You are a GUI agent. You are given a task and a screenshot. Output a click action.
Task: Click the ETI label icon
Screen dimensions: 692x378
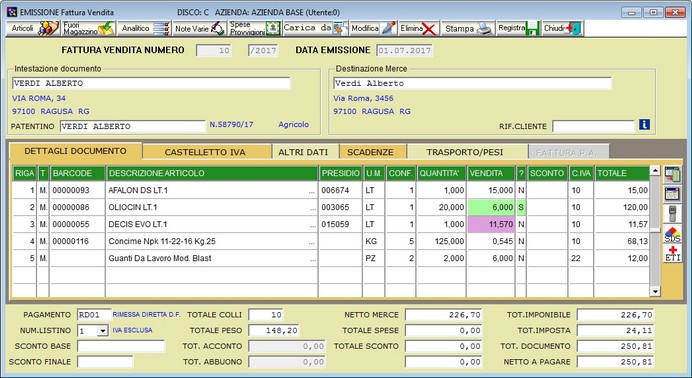coord(672,254)
